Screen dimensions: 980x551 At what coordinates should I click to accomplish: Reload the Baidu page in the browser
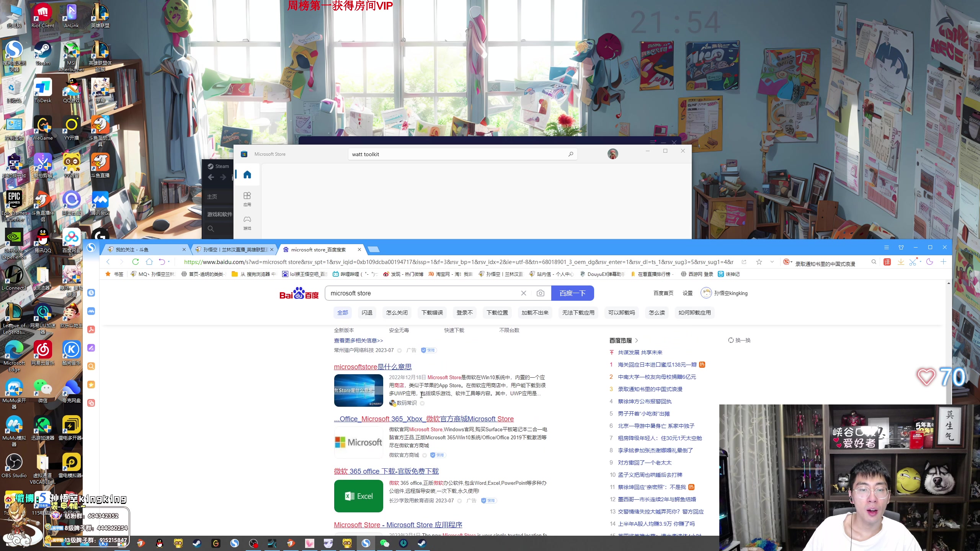[x=136, y=262]
